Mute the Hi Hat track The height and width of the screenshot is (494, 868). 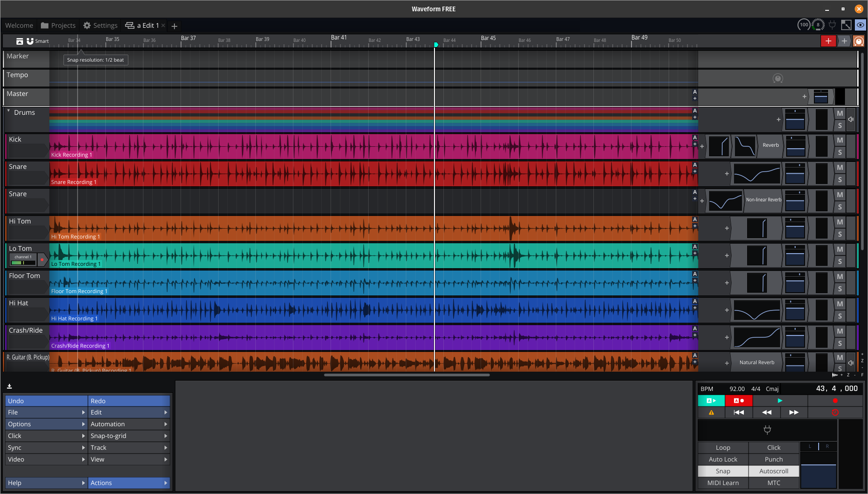840,304
